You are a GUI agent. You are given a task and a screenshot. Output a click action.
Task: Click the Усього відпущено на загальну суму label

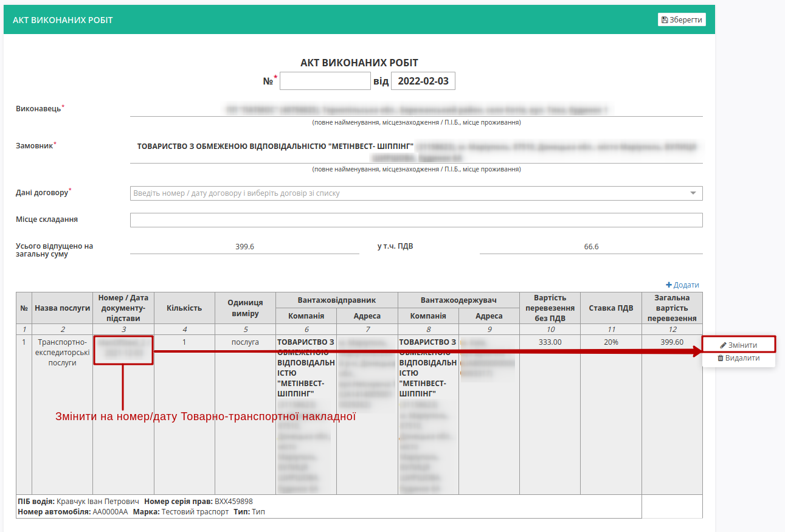click(x=55, y=250)
